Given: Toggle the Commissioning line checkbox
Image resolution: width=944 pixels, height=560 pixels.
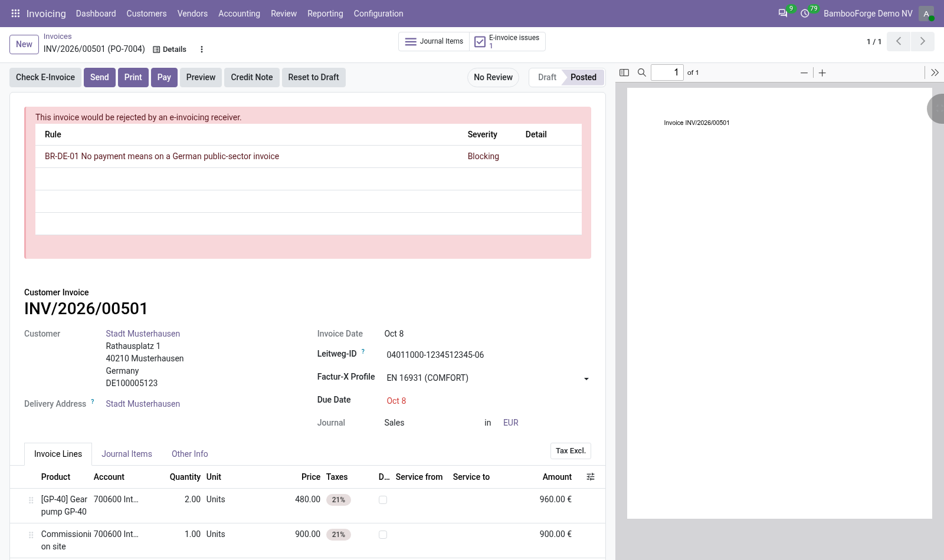Looking at the screenshot, I should click(383, 535).
